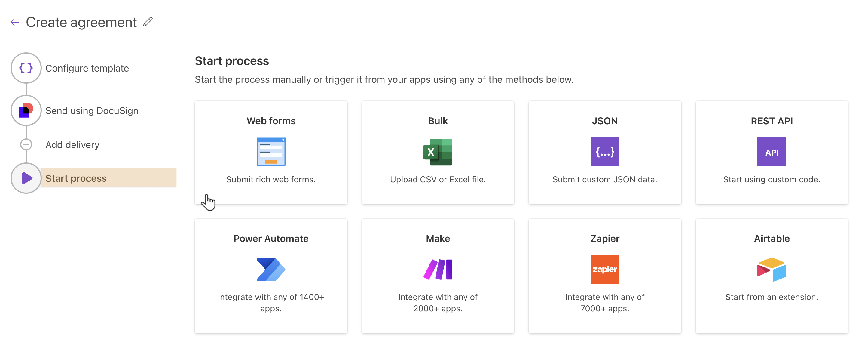The width and height of the screenshot is (868, 358).
Task: Select the Start process step in sidebar
Action: (75, 178)
